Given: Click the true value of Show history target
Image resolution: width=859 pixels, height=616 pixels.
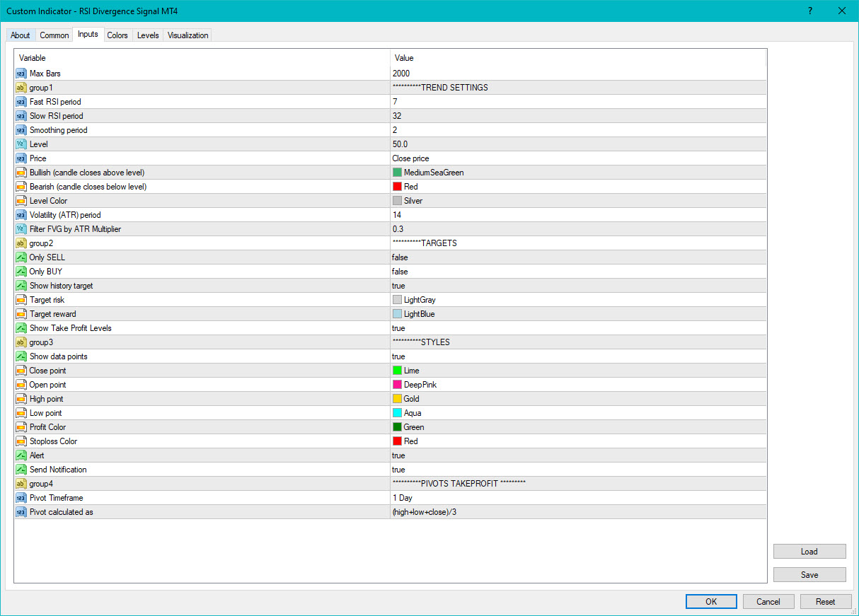Looking at the screenshot, I should pyautogui.click(x=398, y=286).
